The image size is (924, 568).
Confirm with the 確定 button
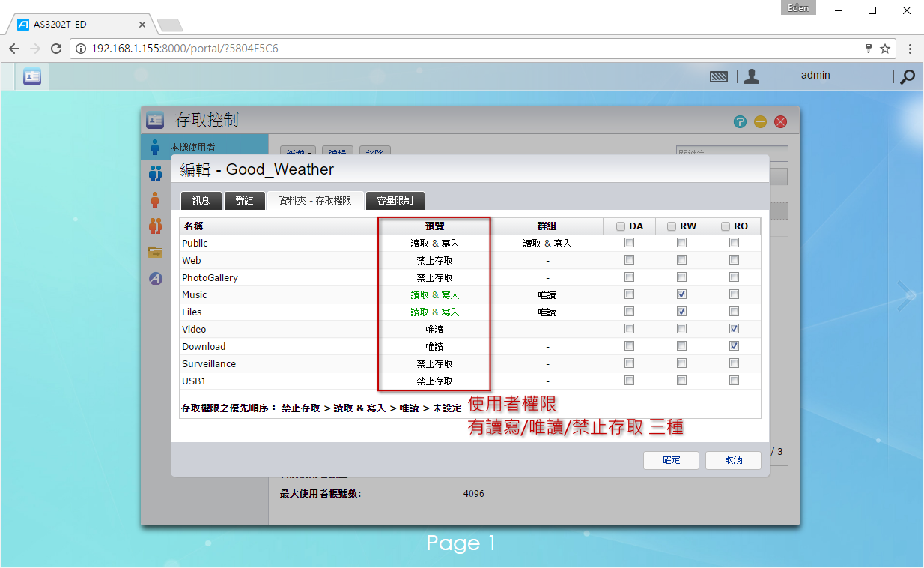point(672,460)
